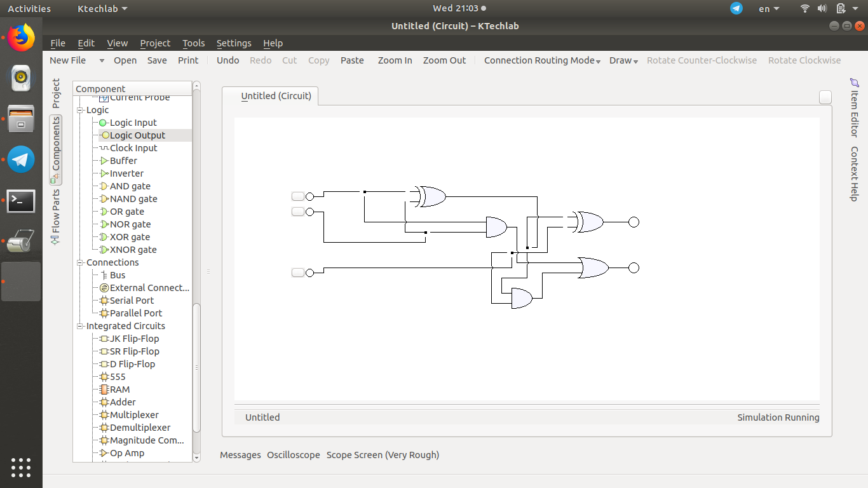Click the Undo button
The image size is (868, 488).
[227, 60]
